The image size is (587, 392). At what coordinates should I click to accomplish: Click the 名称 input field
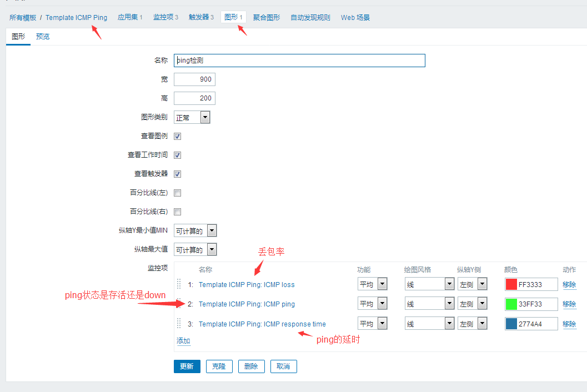click(299, 61)
